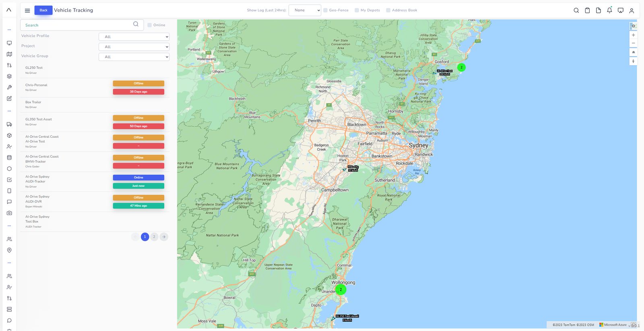Toggle the Online filter checkbox
The height and width of the screenshot is (331, 644).
click(x=150, y=25)
